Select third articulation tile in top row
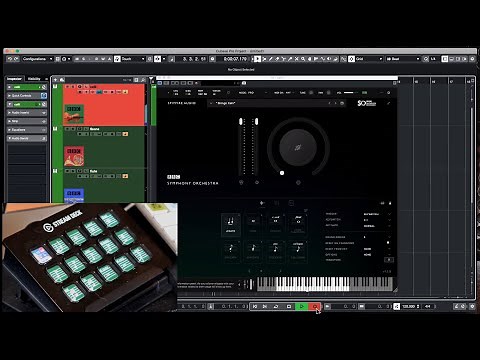 275,224
